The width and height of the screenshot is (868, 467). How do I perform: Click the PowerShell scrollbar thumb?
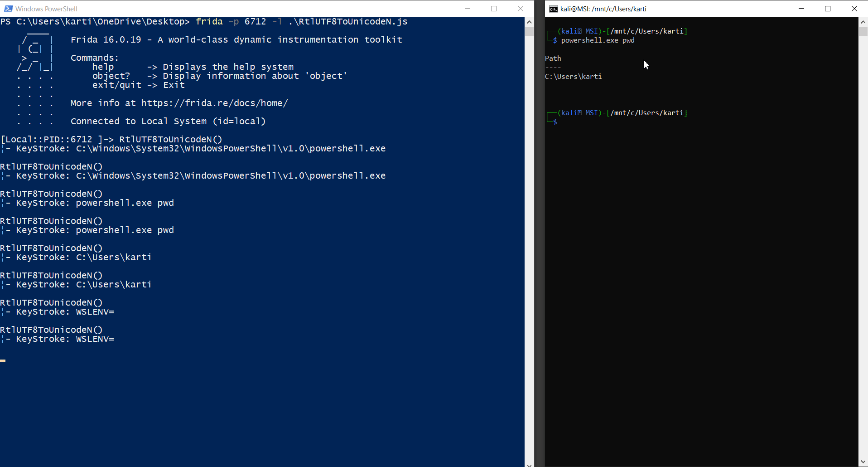pyautogui.click(x=529, y=32)
